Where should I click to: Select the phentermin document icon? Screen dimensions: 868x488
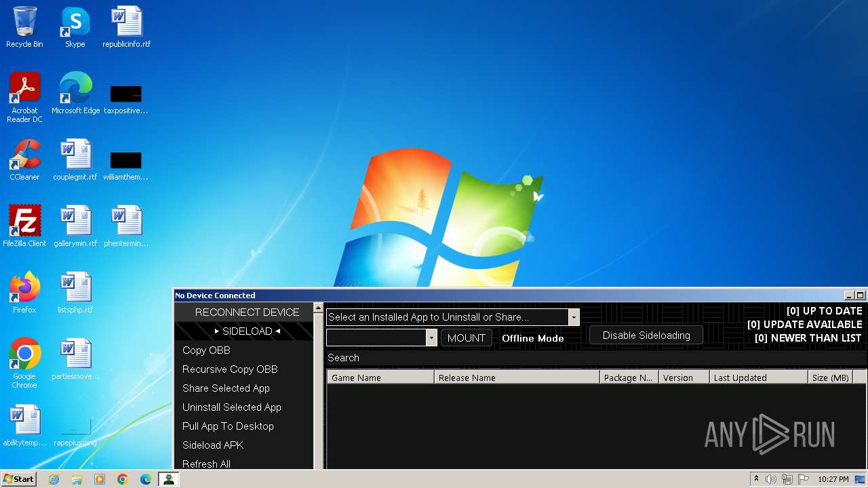click(126, 226)
